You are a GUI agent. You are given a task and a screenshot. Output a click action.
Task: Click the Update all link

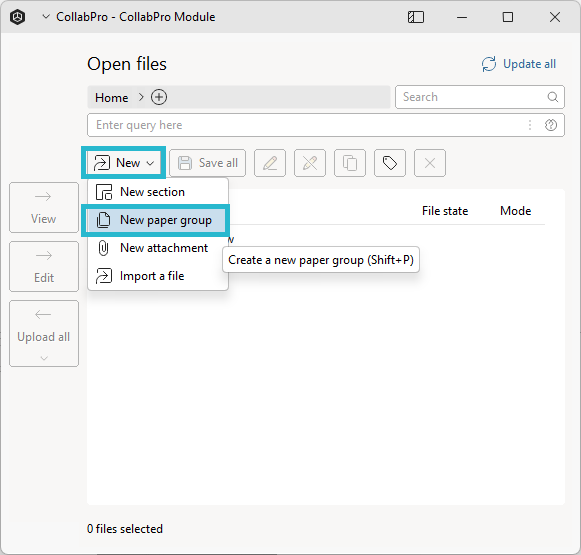(x=529, y=64)
